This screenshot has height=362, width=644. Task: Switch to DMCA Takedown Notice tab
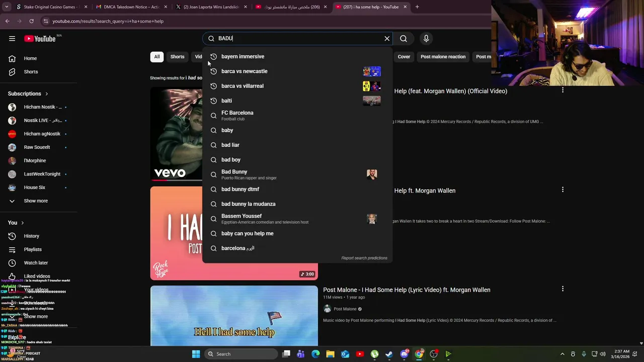pyautogui.click(x=131, y=7)
